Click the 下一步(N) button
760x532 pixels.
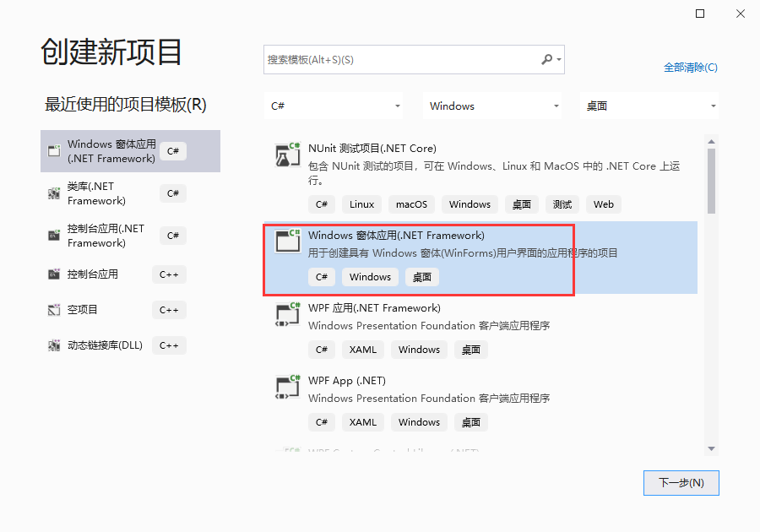(x=681, y=482)
